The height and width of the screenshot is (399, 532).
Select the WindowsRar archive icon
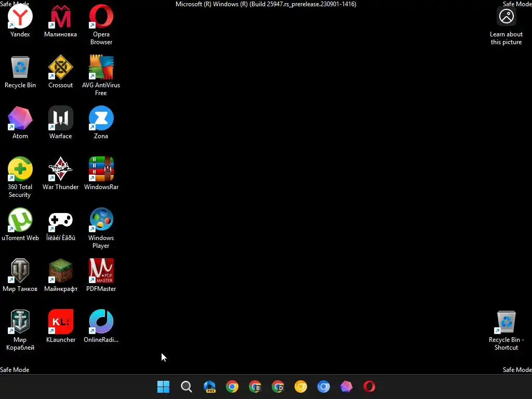(101, 169)
